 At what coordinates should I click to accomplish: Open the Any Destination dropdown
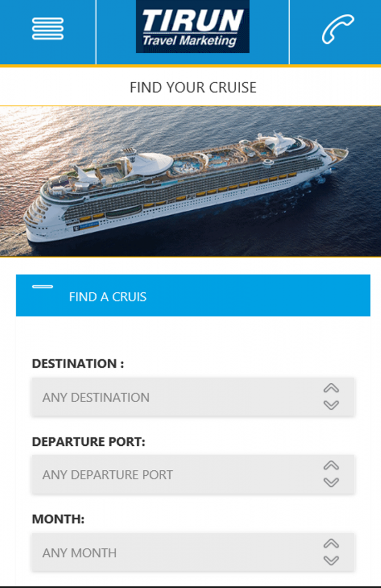193,397
